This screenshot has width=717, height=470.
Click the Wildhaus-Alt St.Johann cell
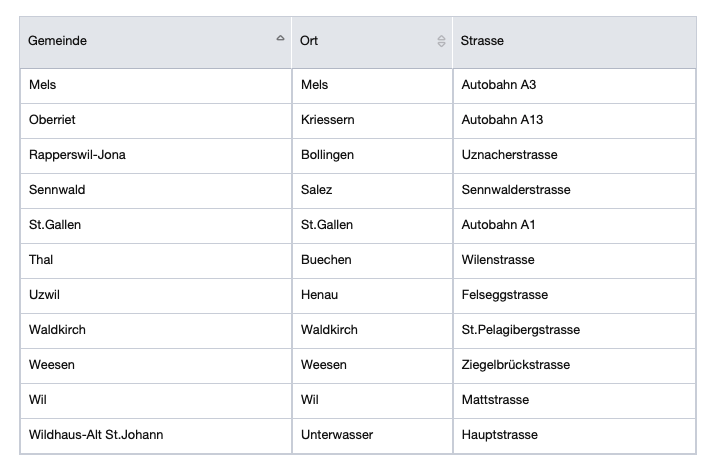coord(96,435)
